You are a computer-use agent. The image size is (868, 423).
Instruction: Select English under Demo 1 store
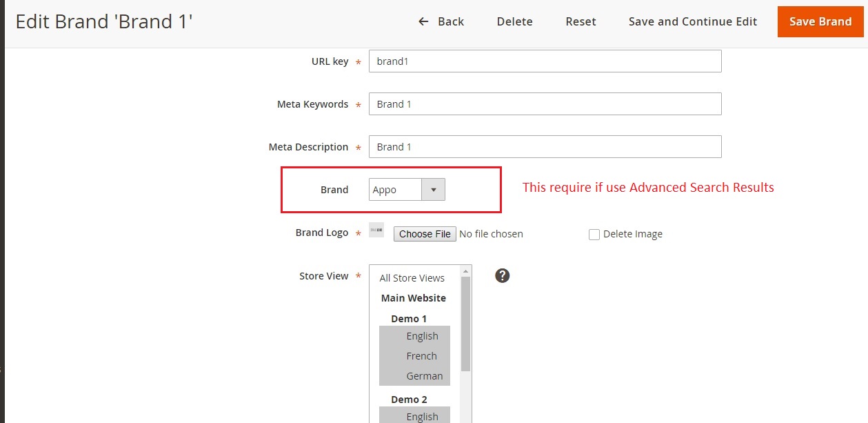tap(422, 336)
